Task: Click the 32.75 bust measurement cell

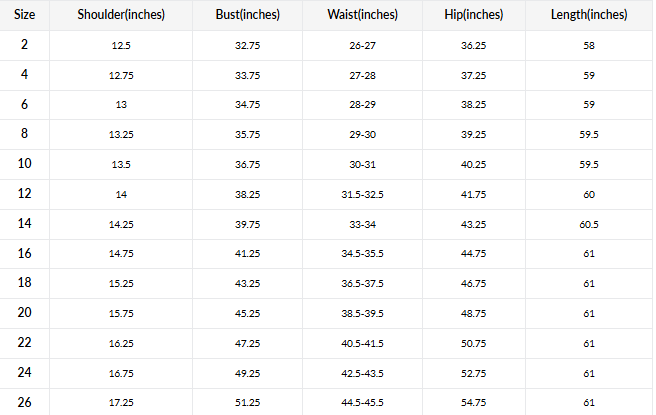Action: [x=247, y=46]
